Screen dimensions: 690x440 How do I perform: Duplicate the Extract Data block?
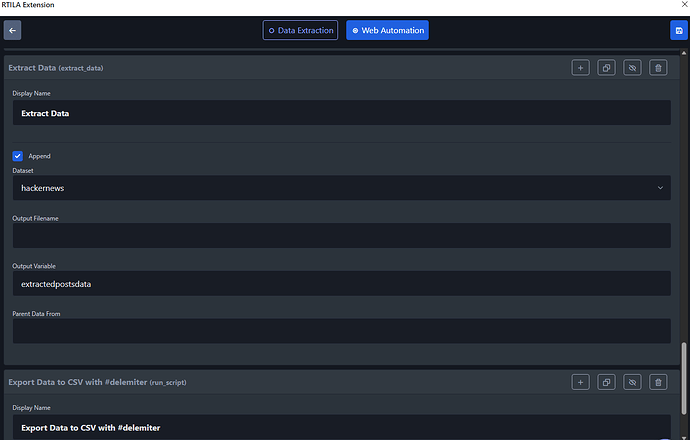coord(606,68)
